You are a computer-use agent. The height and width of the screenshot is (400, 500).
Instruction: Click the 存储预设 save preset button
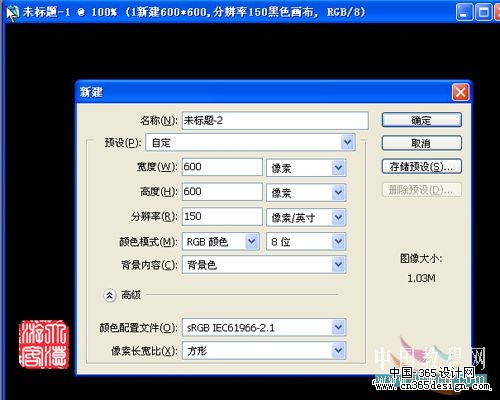tap(422, 166)
